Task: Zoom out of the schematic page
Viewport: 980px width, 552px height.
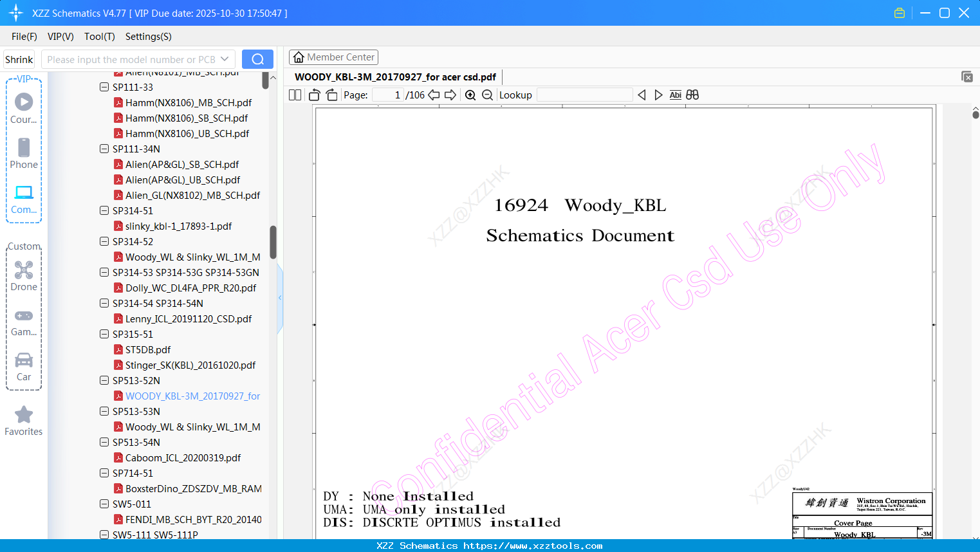Action: click(487, 95)
